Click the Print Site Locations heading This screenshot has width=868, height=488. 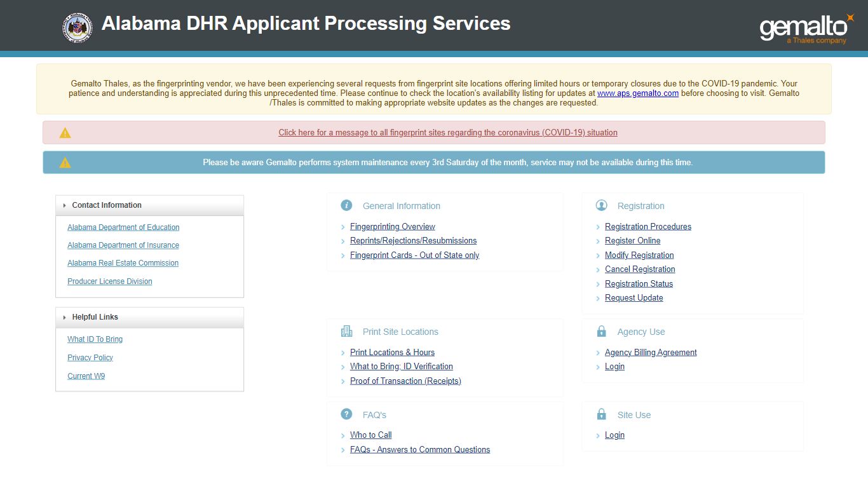pyautogui.click(x=400, y=332)
